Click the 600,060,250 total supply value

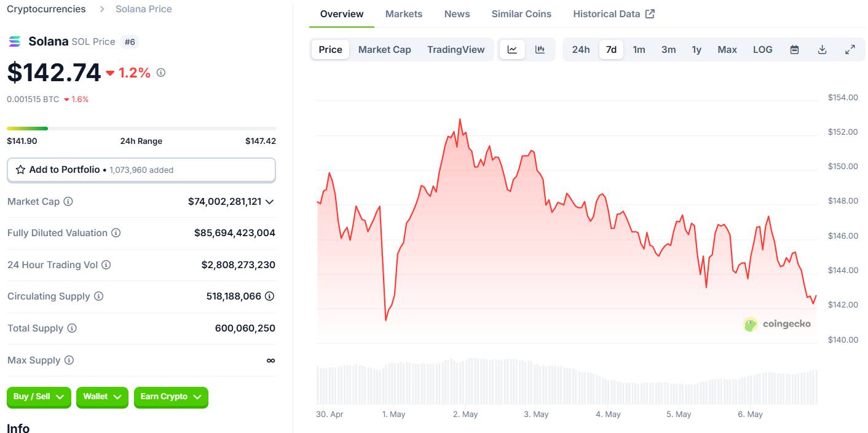coord(245,328)
